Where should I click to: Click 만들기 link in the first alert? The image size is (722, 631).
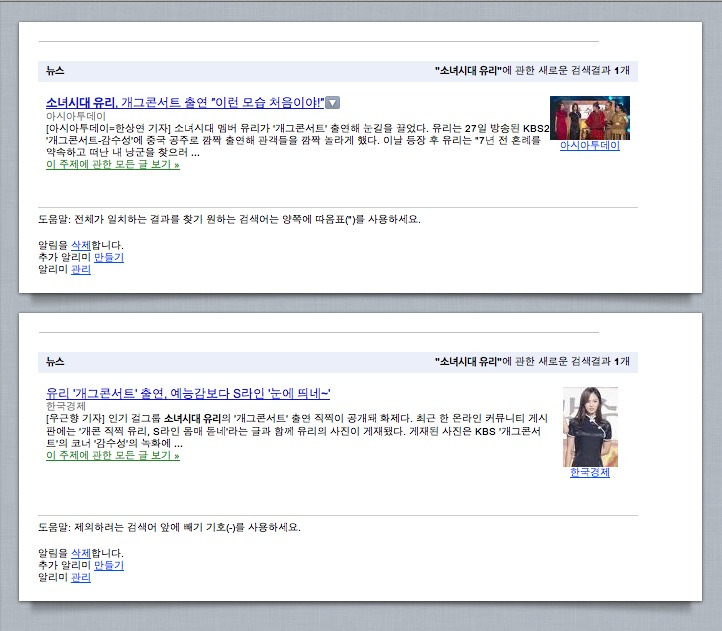[109, 257]
